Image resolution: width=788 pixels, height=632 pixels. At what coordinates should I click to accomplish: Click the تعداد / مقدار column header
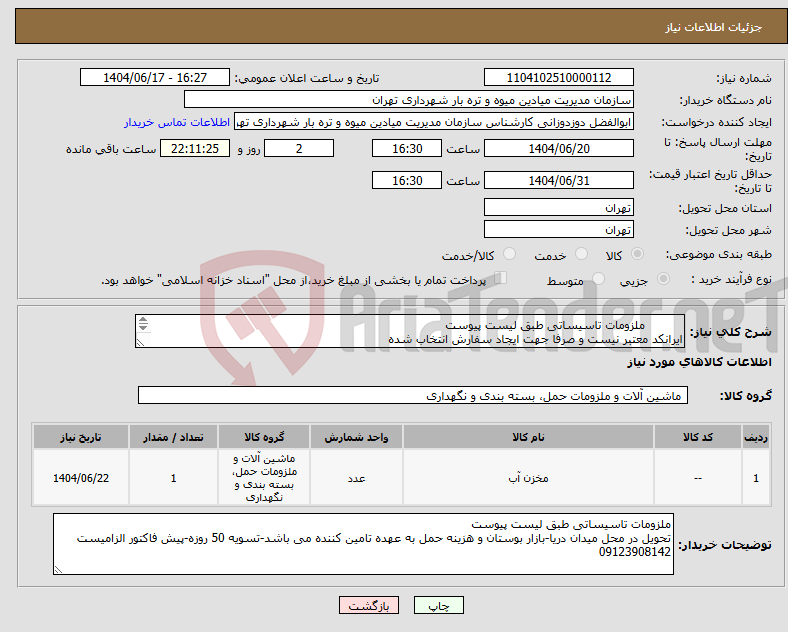point(173,437)
